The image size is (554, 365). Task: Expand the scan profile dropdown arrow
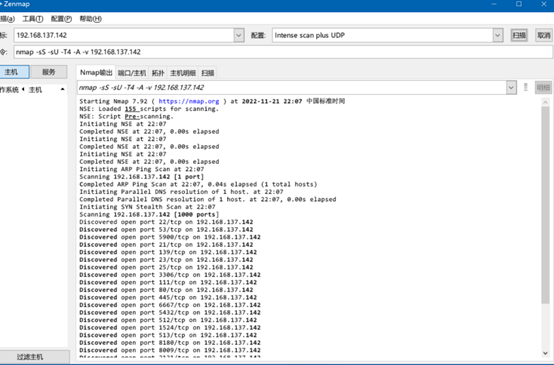point(498,35)
